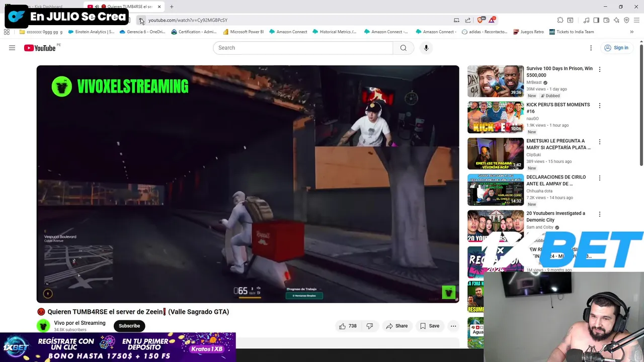Image resolution: width=644 pixels, height=362 pixels.
Task: Open the Historical Metrics bookmark
Action: (334, 32)
